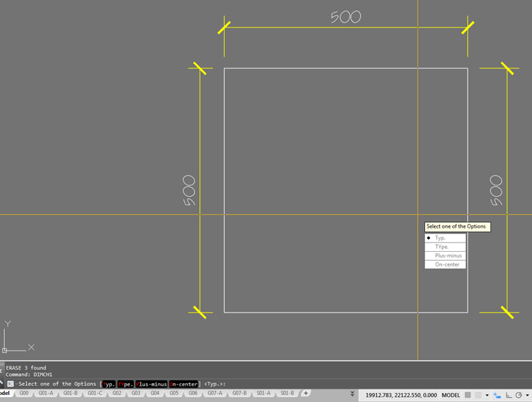Select the Typ. option in popup list
The height and width of the screenshot is (402, 532).
(445, 238)
